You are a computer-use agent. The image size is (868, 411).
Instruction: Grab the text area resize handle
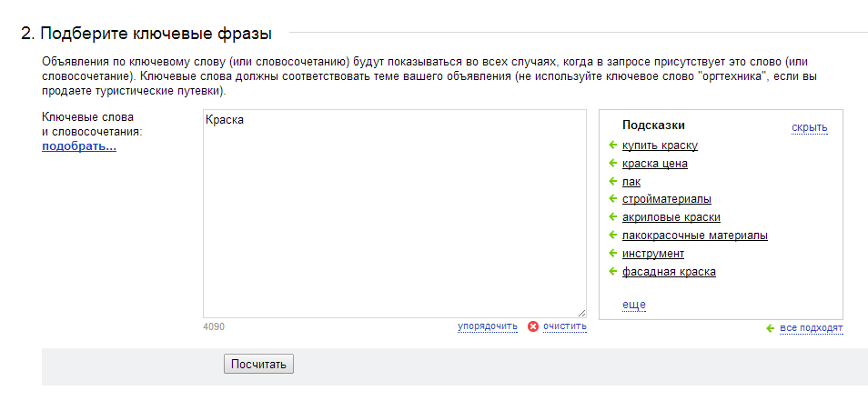[x=581, y=313]
